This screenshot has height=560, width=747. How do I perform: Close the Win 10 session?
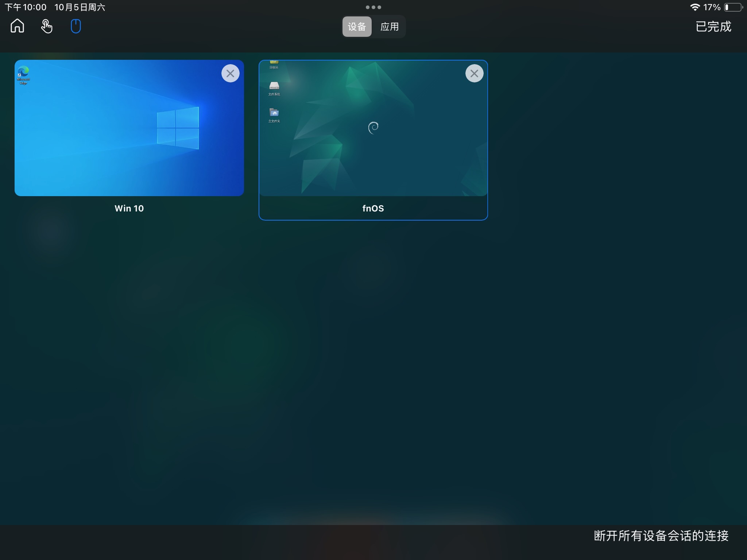(230, 73)
